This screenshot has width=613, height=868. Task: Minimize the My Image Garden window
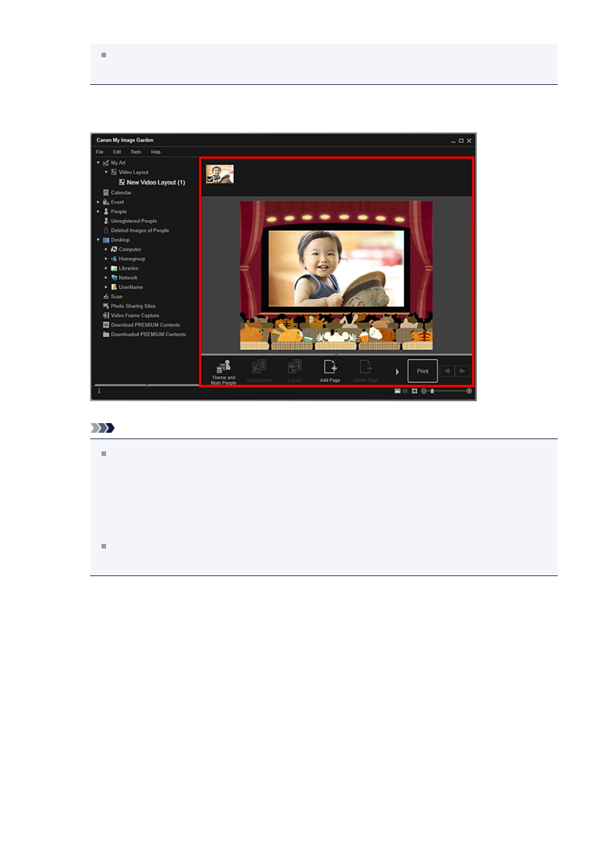tap(453, 141)
